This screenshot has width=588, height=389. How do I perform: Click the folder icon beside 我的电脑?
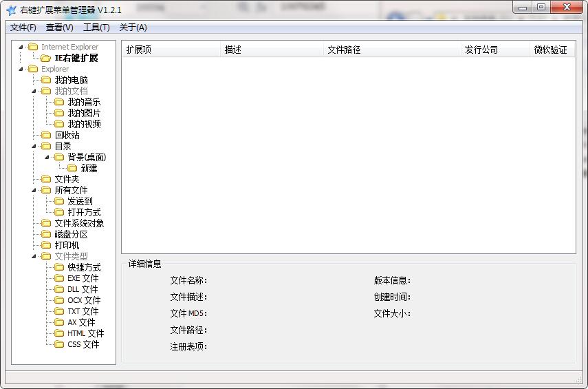pyautogui.click(x=46, y=80)
